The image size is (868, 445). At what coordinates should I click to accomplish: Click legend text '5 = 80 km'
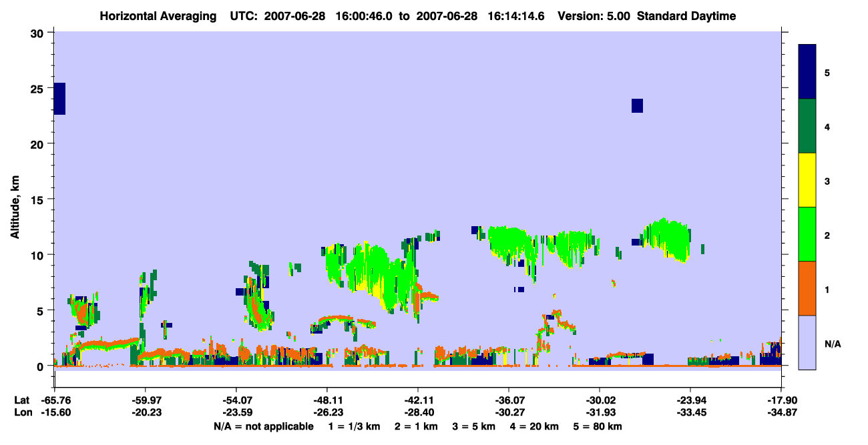(x=596, y=426)
